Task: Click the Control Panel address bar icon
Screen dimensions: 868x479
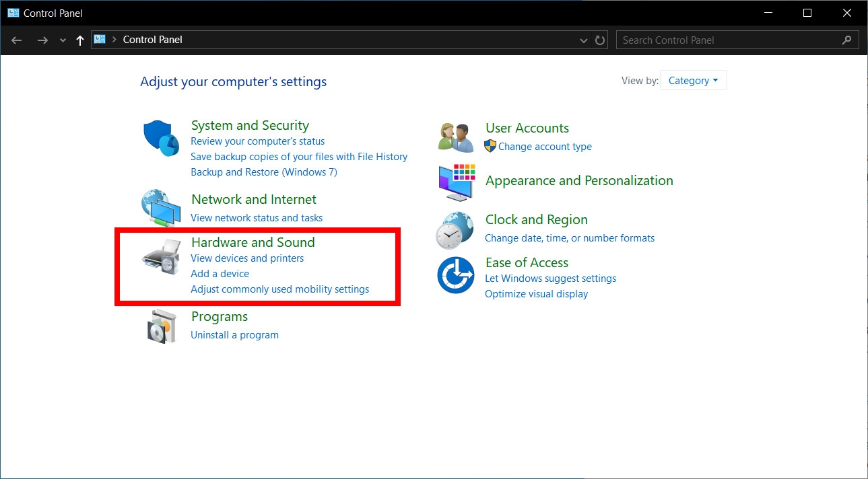Action: pyautogui.click(x=100, y=39)
